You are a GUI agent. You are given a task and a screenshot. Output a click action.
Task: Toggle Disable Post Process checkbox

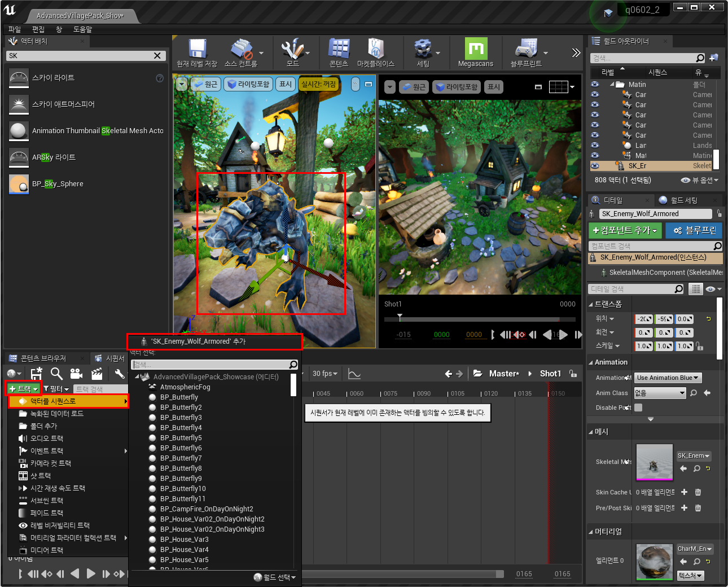(x=638, y=408)
